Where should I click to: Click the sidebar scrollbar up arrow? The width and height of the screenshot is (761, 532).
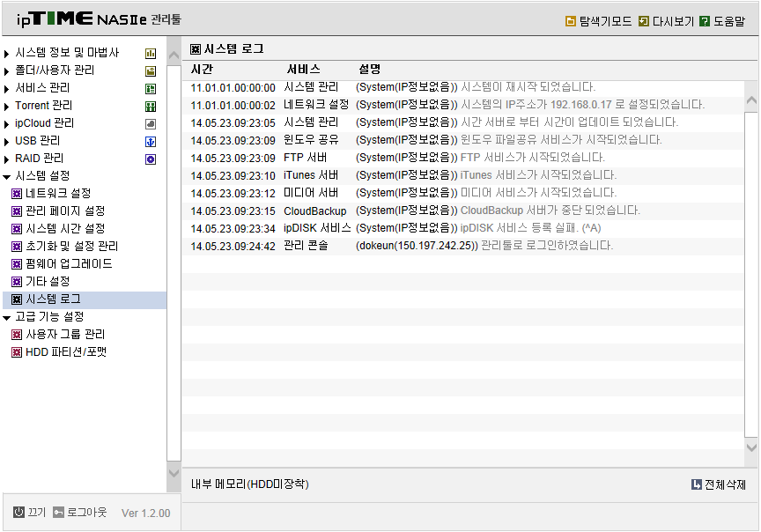click(x=174, y=55)
